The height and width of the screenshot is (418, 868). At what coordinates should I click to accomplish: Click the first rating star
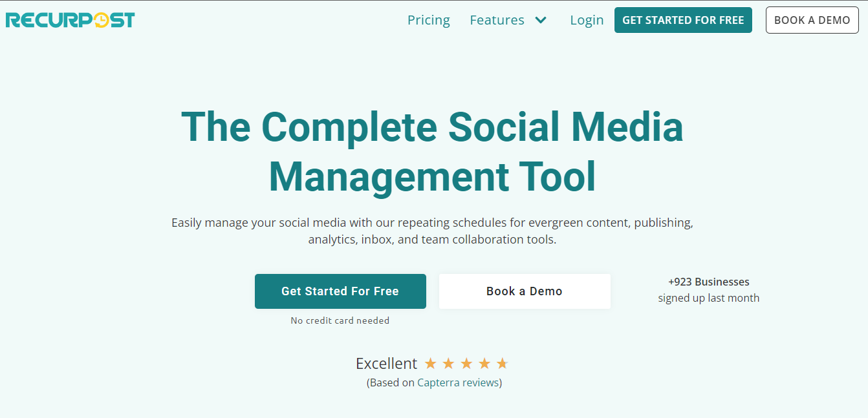coord(431,363)
